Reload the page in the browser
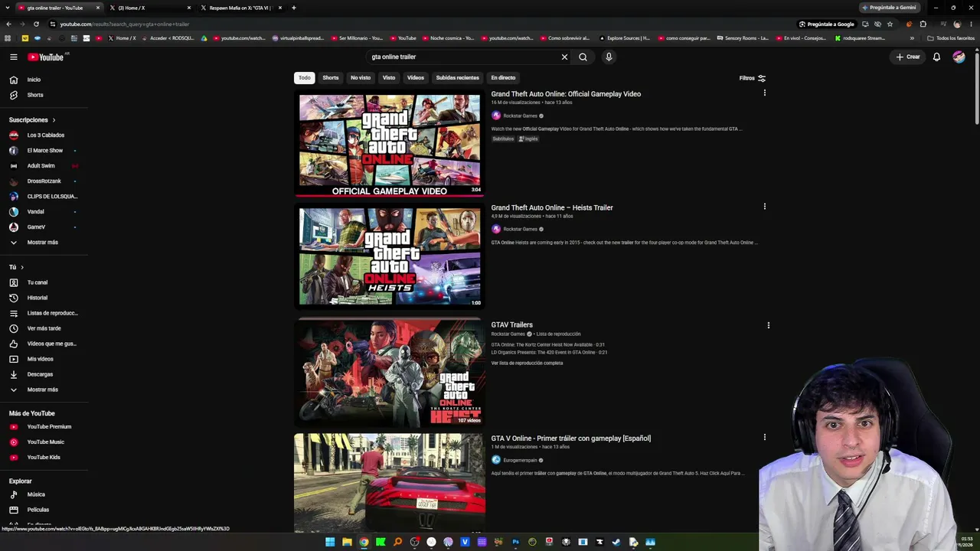Viewport: 980px width, 551px height. 36,24
